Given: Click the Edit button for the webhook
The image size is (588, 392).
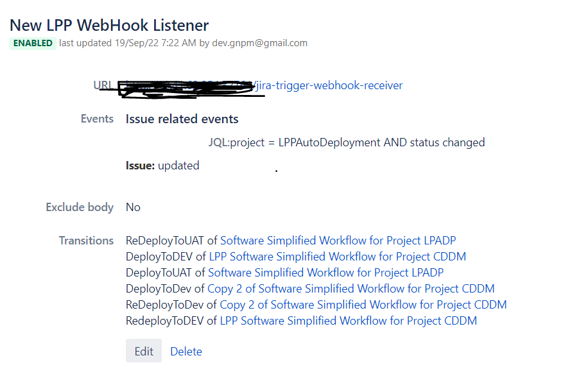Looking at the screenshot, I should coord(143,351).
